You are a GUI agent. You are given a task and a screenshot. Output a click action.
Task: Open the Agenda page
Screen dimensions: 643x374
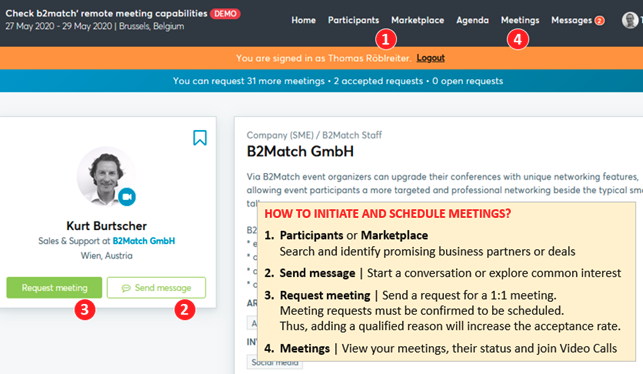pos(472,20)
